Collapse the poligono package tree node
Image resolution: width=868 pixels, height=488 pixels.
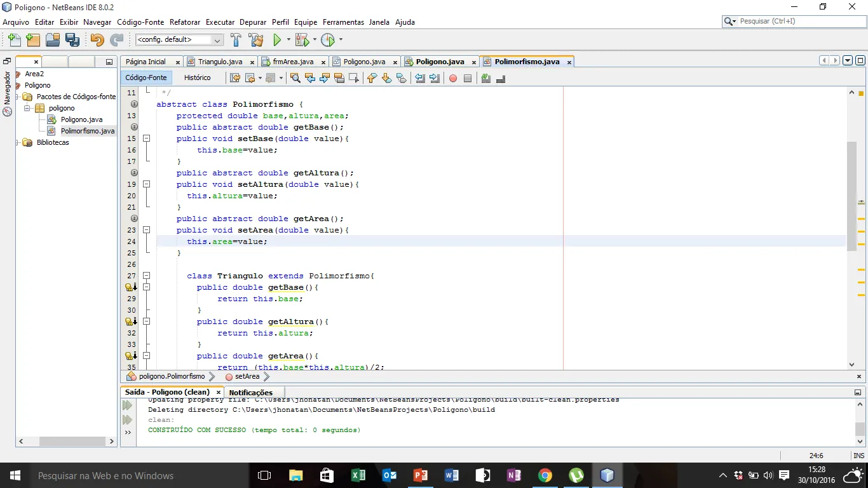28,108
